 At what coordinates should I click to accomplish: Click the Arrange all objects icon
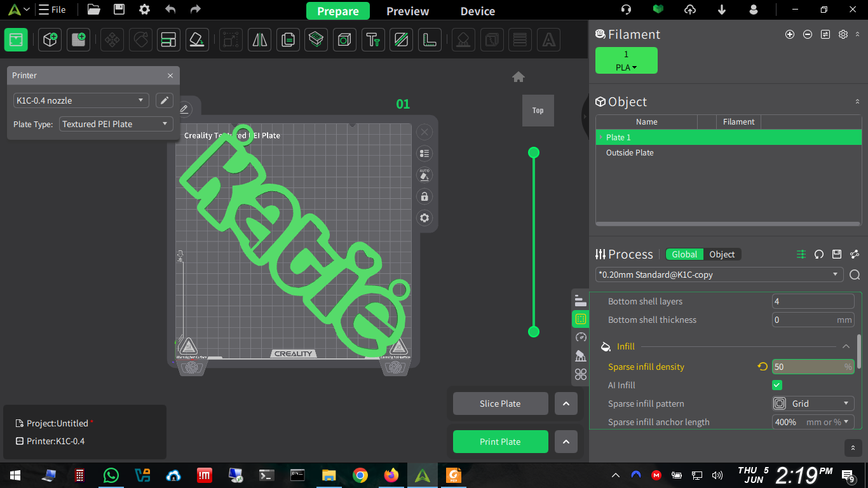(x=168, y=39)
